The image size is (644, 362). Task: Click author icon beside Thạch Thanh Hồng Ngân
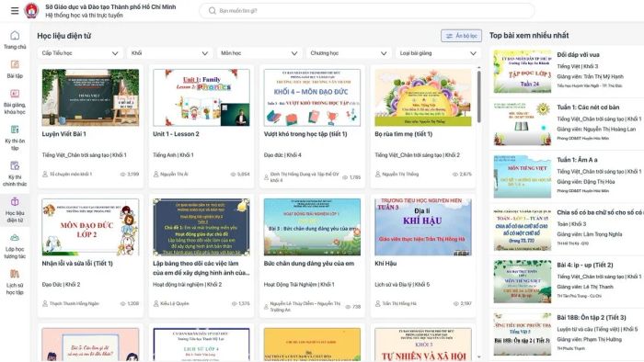point(45,304)
